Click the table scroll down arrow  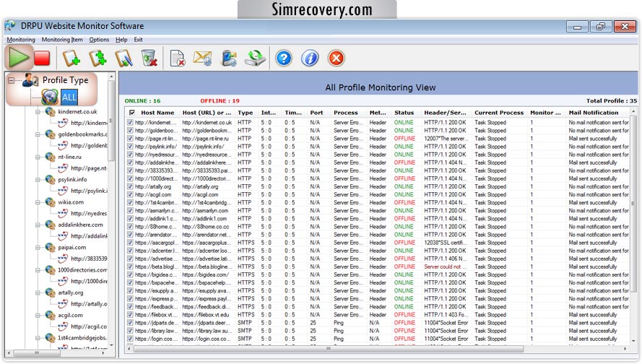(633, 341)
